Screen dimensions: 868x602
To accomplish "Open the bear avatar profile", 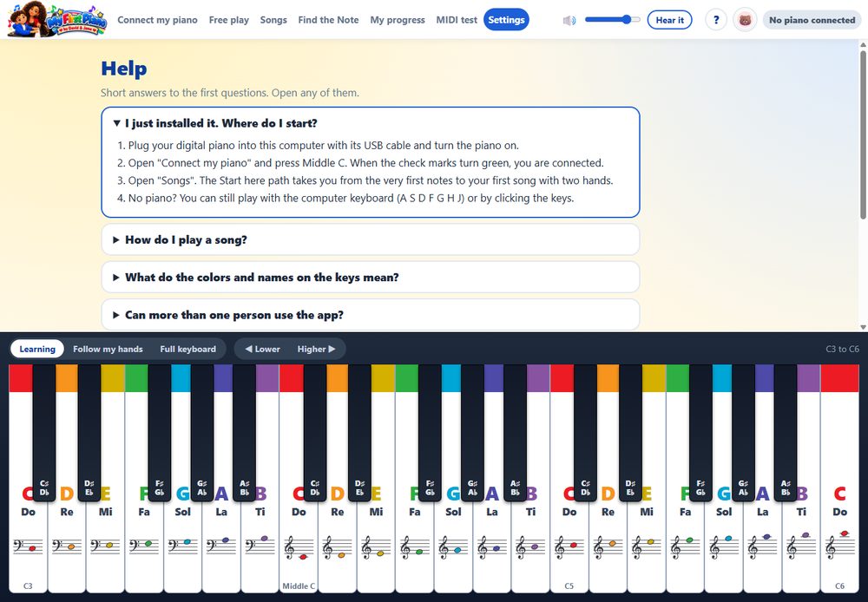I will click(745, 20).
